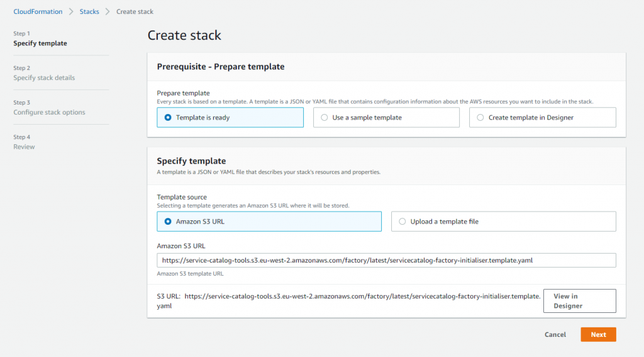Click the Create stack breadcrumb item

(x=135, y=11)
